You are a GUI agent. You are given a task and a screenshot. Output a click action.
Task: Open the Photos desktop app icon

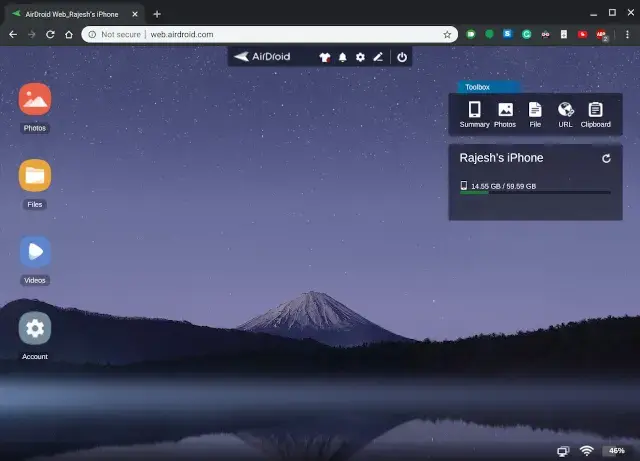[35, 99]
